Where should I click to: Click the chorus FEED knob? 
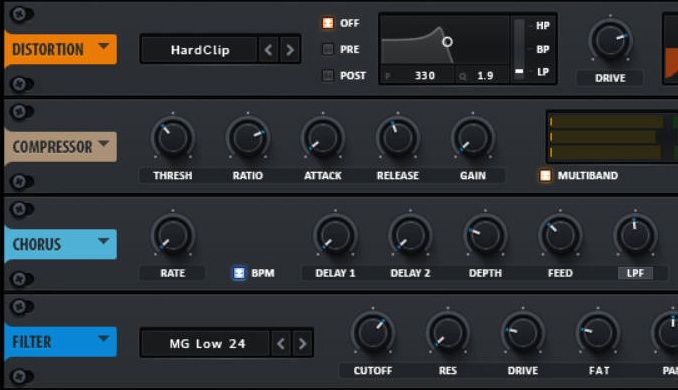[x=560, y=236]
